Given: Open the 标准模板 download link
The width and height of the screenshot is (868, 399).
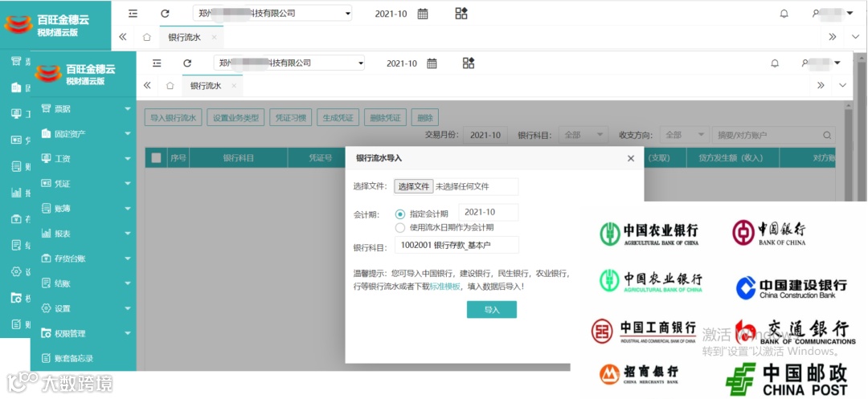Looking at the screenshot, I should tap(444, 287).
